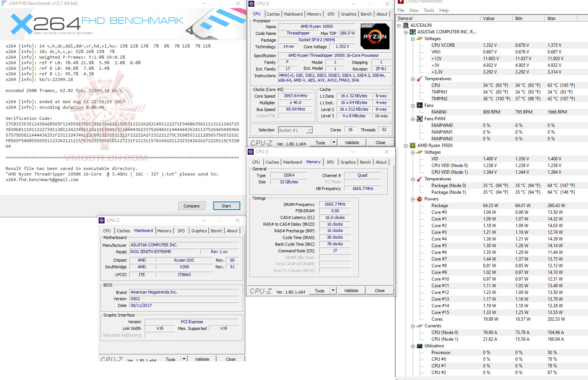
Task: Click the Fans PWM icon in HWMonitor
Action: pyautogui.click(x=419, y=119)
